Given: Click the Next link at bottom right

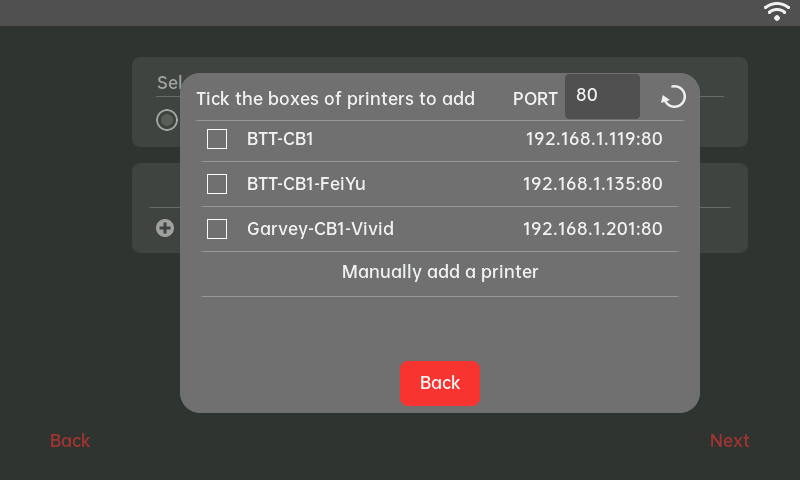Looking at the screenshot, I should point(729,441).
